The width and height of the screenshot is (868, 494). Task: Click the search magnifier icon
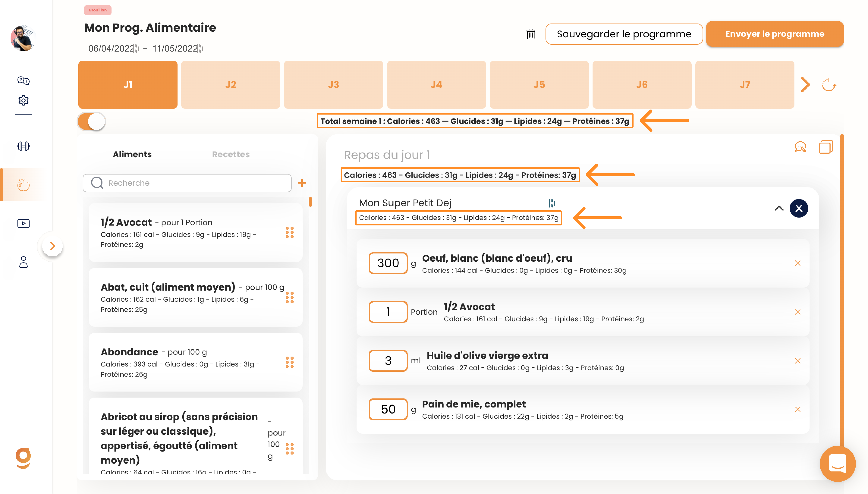(97, 183)
